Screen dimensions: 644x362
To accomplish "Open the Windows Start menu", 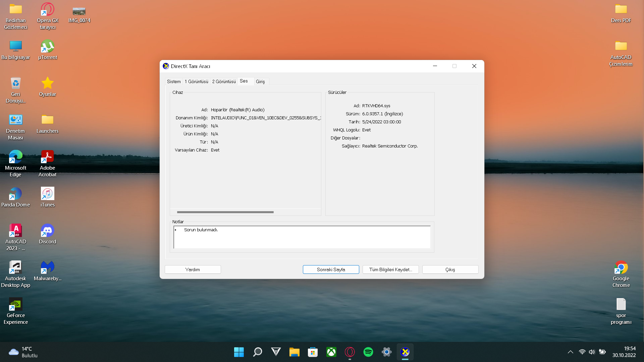I will [239, 352].
